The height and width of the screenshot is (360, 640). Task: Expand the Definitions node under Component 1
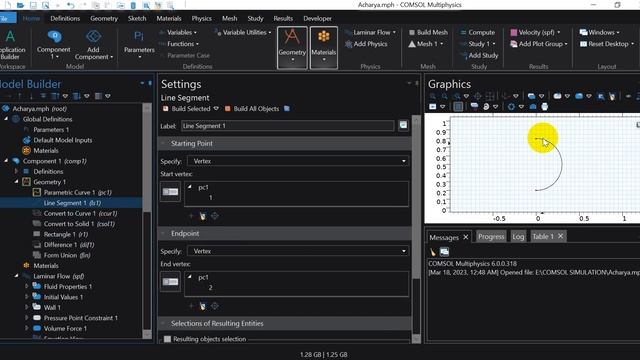pyautogui.click(x=16, y=171)
